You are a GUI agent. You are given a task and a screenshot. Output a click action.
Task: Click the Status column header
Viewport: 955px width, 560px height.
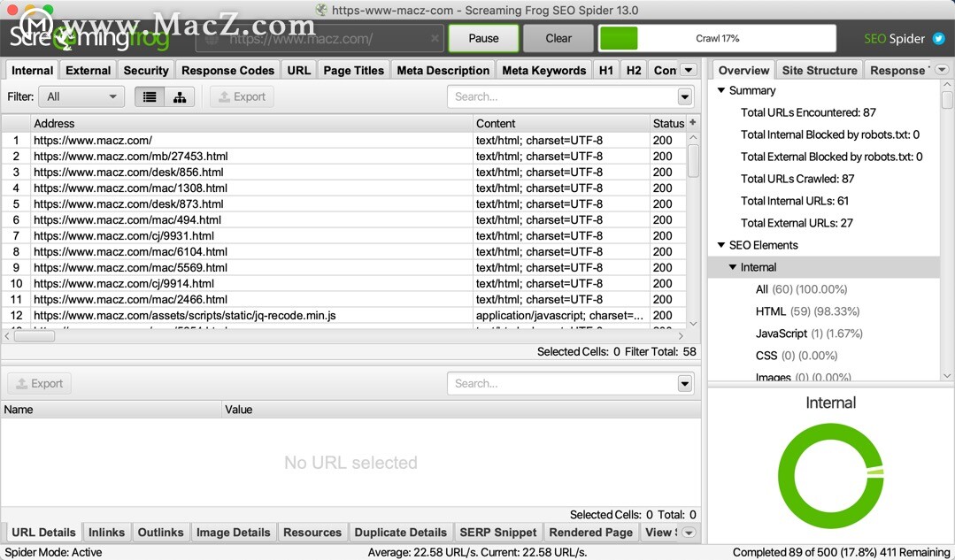coord(668,123)
